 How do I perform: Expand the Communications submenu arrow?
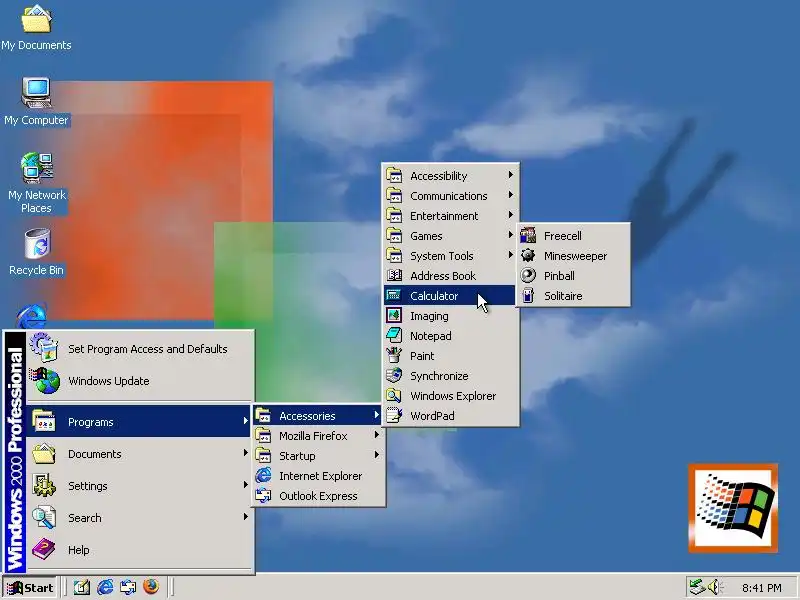[x=510, y=195]
